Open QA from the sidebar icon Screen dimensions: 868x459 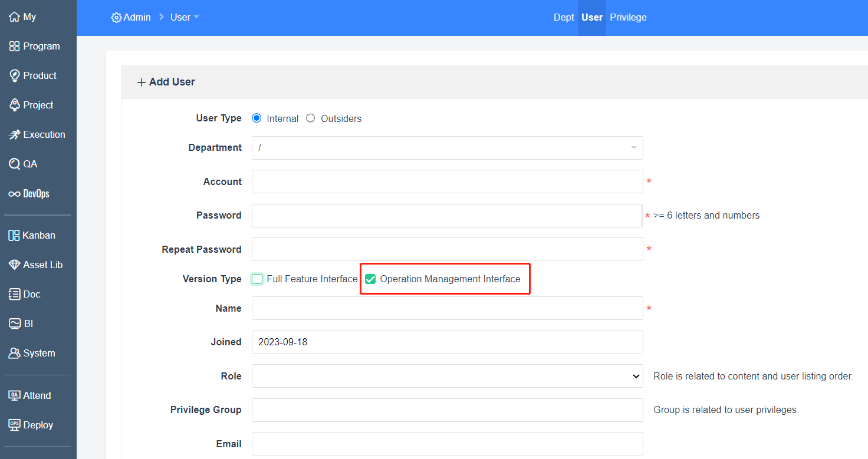15,164
